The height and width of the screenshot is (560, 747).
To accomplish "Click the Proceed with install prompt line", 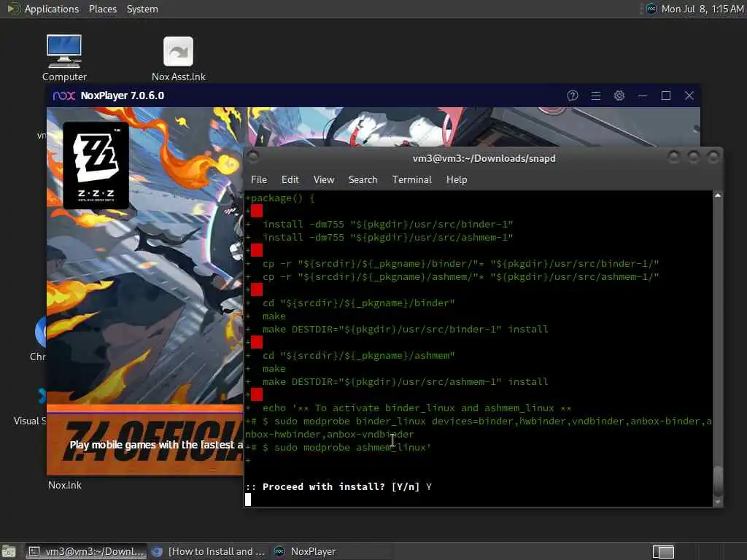I will [338, 486].
